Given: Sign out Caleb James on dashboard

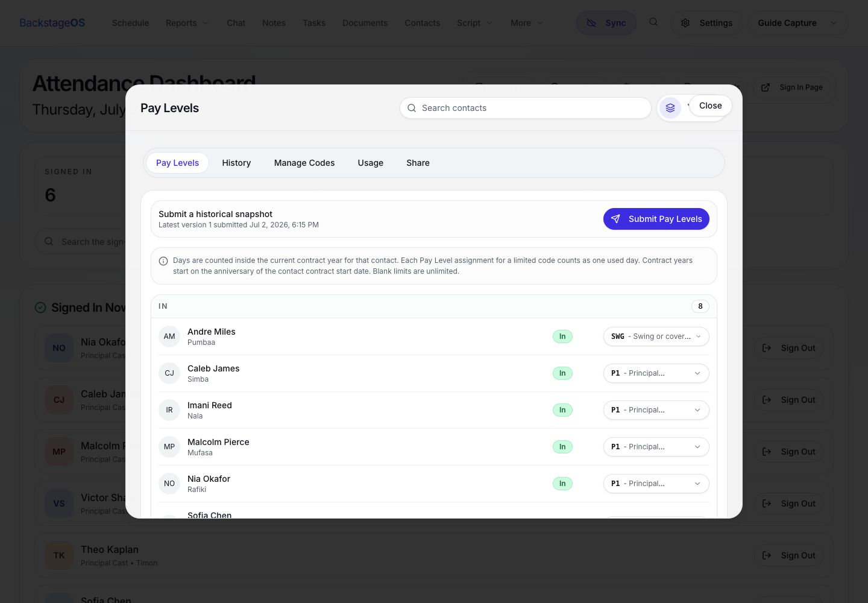Looking at the screenshot, I should click(x=788, y=400).
